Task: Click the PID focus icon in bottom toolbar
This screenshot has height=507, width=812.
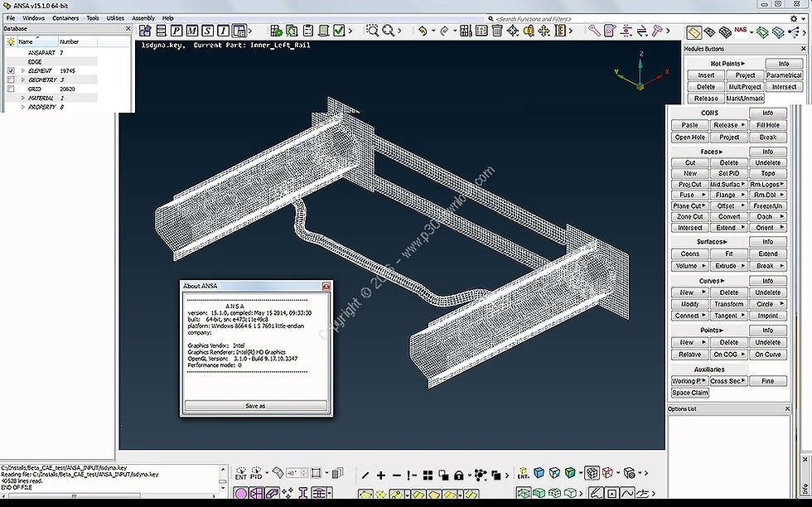Action: 256,473
